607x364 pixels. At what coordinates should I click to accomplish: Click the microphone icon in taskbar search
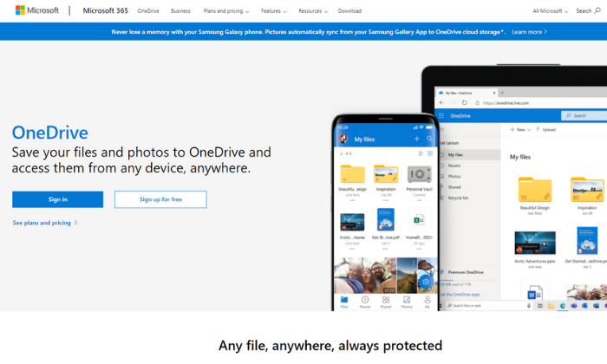pyautogui.click(x=528, y=306)
